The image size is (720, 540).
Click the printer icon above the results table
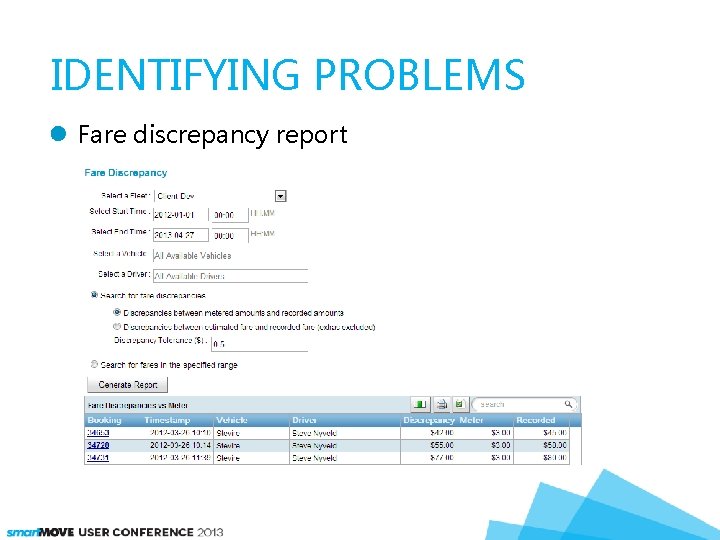(x=442, y=404)
